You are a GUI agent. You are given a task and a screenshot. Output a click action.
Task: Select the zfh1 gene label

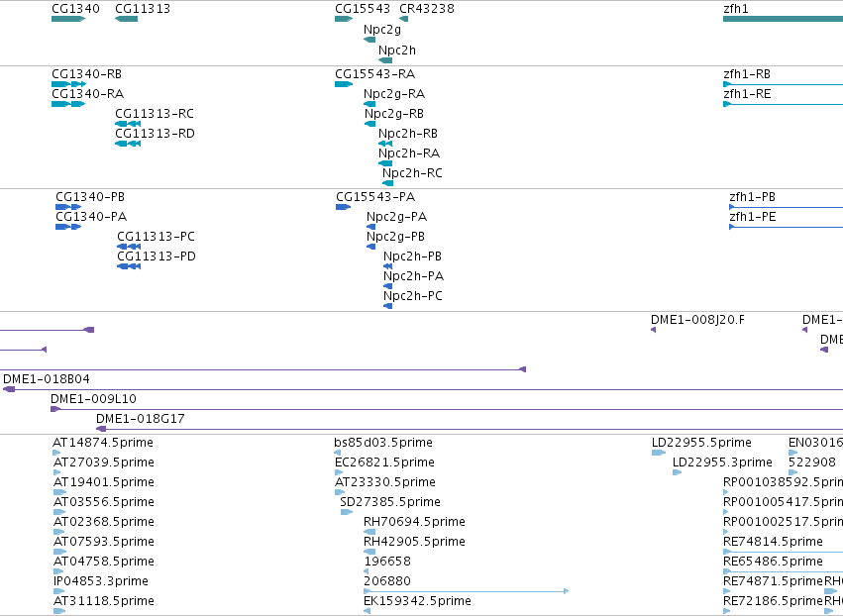[x=735, y=9]
